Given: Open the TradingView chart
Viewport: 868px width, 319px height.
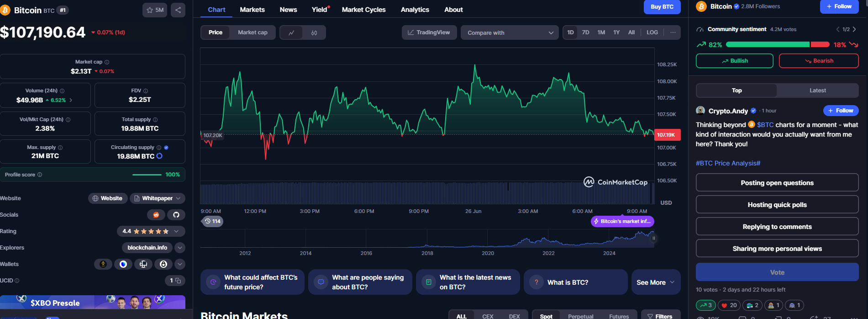Looking at the screenshot, I should (429, 32).
